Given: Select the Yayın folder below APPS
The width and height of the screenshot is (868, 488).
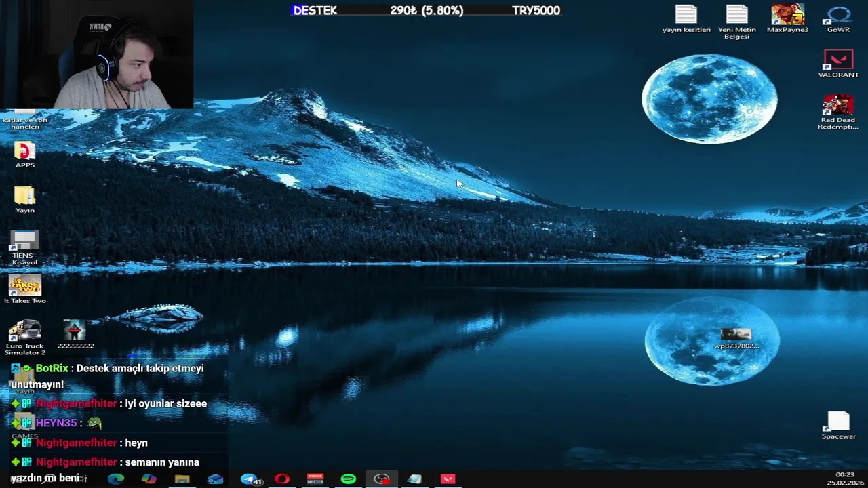Looking at the screenshot, I should tap(24, 200).
